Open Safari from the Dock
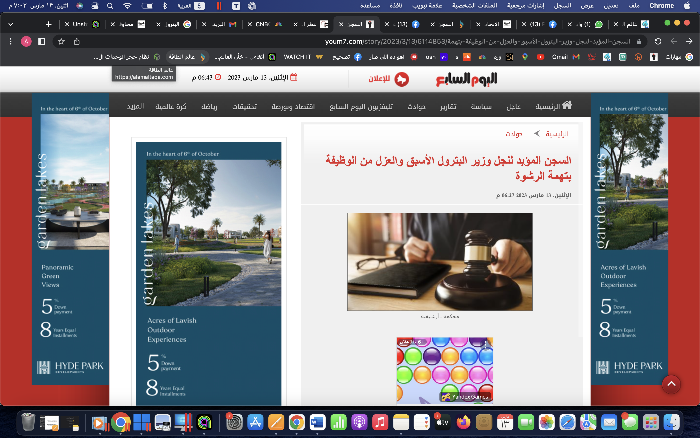 (567, 422)
